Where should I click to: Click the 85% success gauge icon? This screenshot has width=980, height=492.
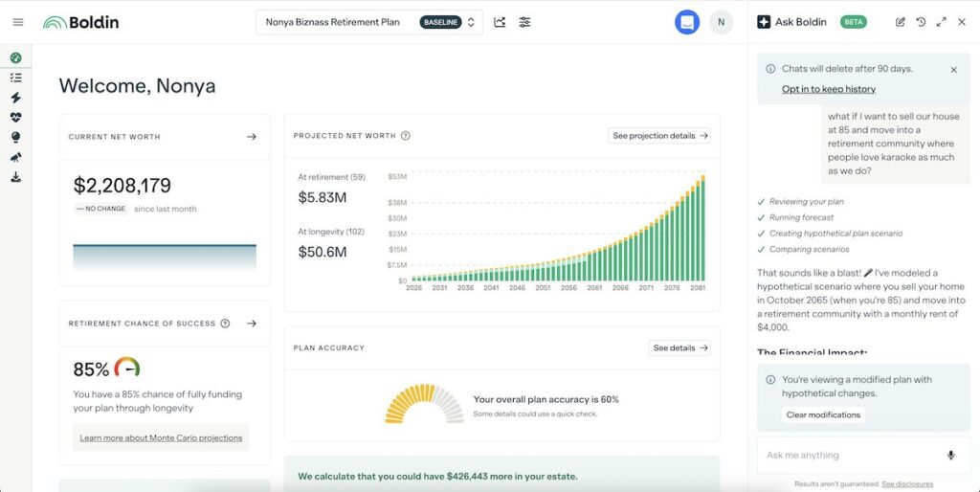click(127, 367)
